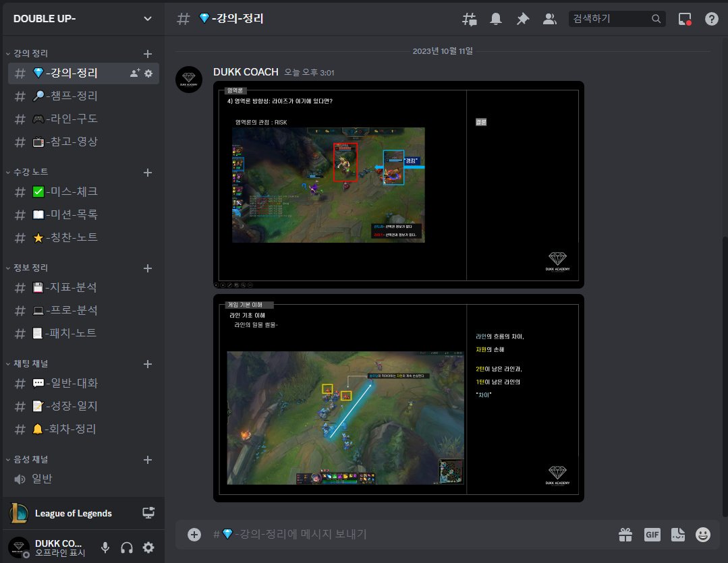Open the 칭찬-노트 channel
Viewport: 728px width, 563px height.
84,237
